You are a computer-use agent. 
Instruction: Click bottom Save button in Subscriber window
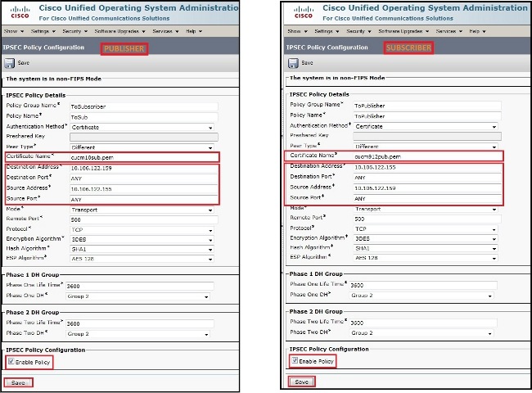302,382
